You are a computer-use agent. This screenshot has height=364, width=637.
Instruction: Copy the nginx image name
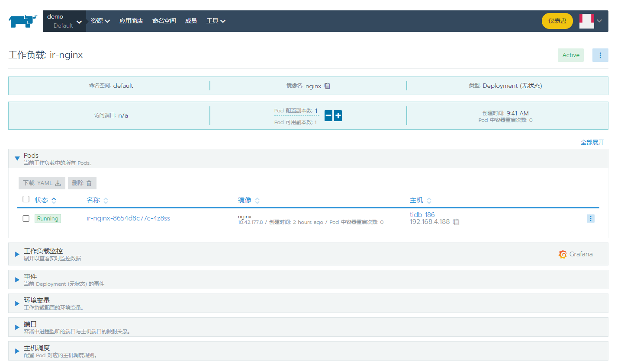327,86
